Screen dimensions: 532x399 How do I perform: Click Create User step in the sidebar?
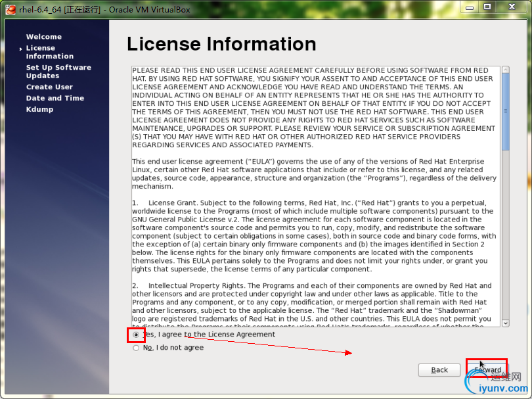[49, 87]
